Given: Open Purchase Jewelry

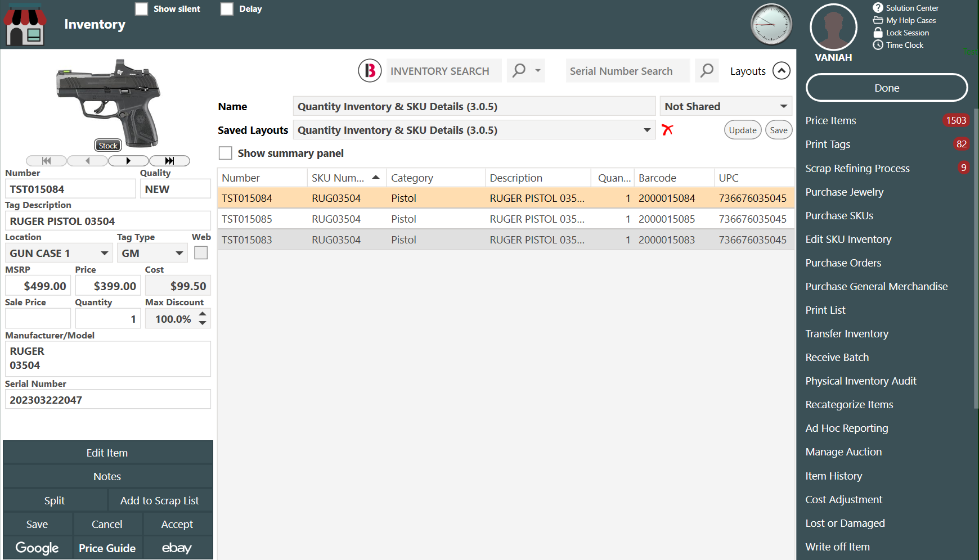Looking at the screenshot, I should (x=844, y=192).
